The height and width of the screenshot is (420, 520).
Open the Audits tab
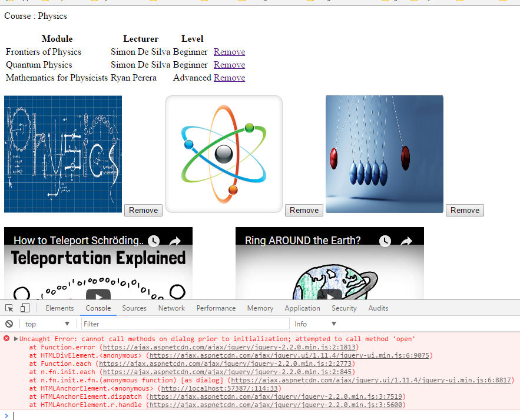tap(379, 308)
